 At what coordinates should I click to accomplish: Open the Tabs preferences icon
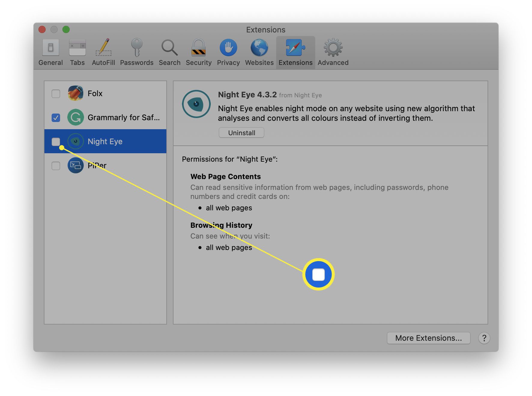click(x=77, y=47)
